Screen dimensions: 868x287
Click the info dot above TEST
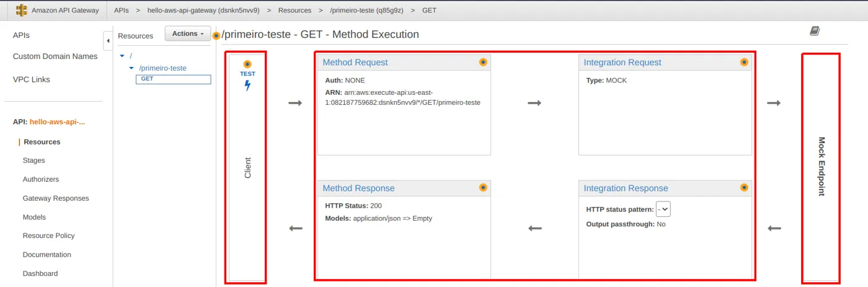pos(247,64)
